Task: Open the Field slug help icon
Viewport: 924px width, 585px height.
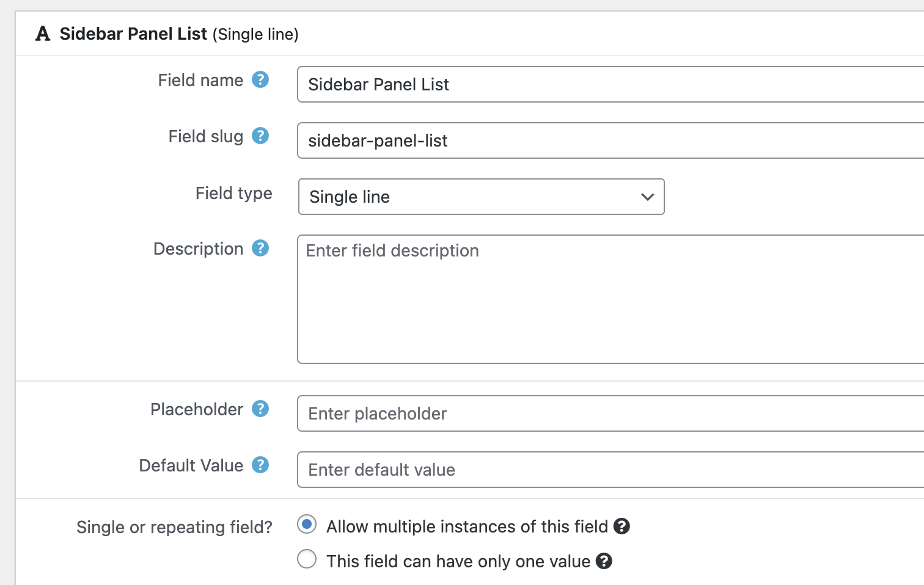Action: (260, 136)
